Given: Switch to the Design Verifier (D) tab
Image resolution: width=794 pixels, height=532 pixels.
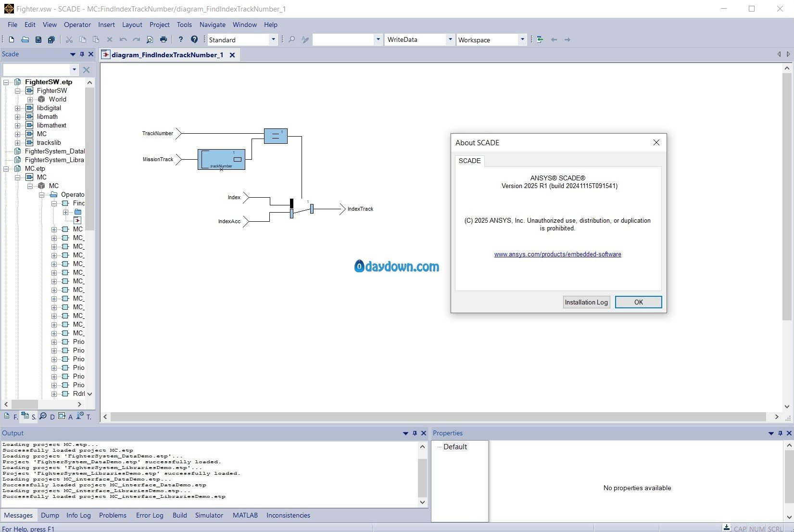Looking at the screenshot, I should [x=47, y=417].
